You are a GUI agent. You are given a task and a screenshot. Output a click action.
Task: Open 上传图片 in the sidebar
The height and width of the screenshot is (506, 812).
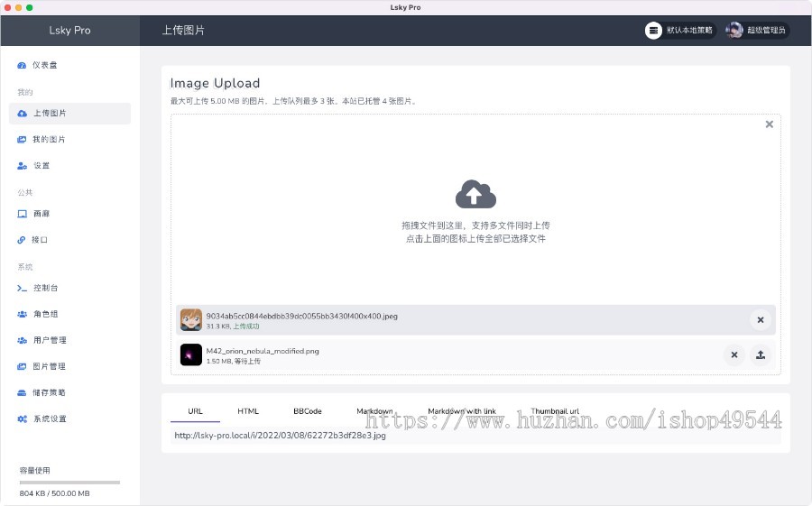coord(69,114)
